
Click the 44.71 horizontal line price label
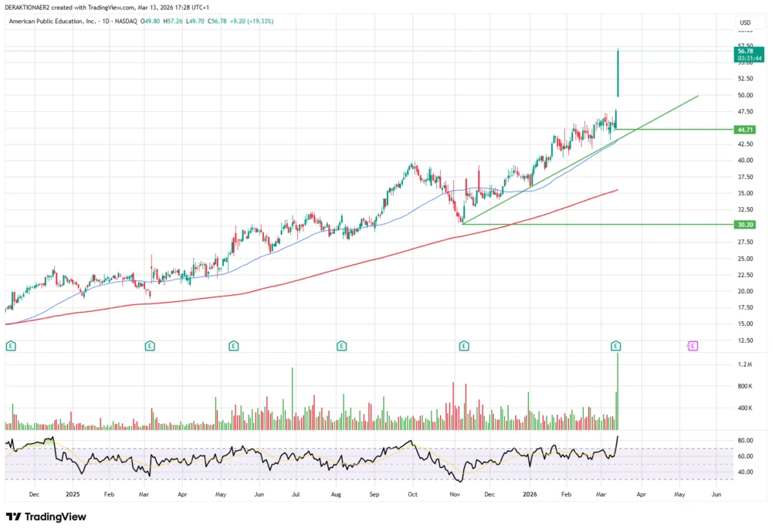tap(745, 130)
